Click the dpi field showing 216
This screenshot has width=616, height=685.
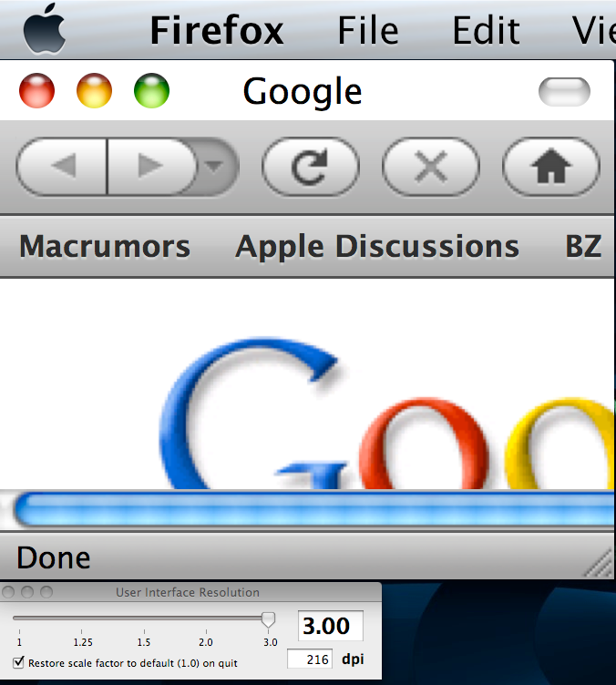[309, 659]
